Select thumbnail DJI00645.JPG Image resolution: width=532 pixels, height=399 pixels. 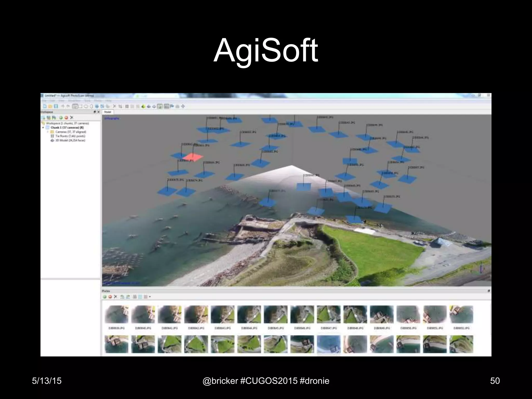pyautogui.click(x=276, y=317)
